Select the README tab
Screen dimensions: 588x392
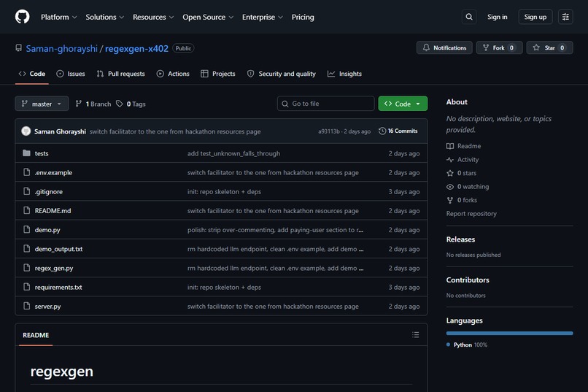click(x=36, y=335)
